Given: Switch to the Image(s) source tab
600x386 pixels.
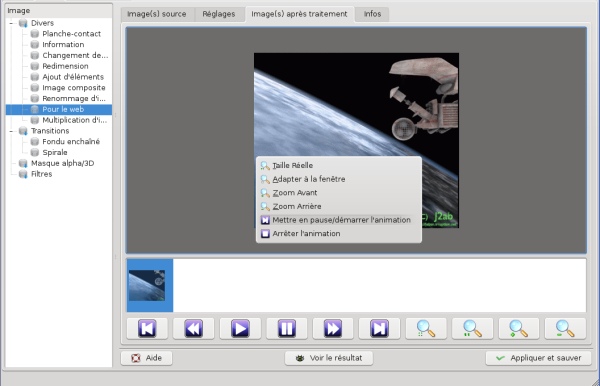Looking at the screenshot, I should coord(156,14).
